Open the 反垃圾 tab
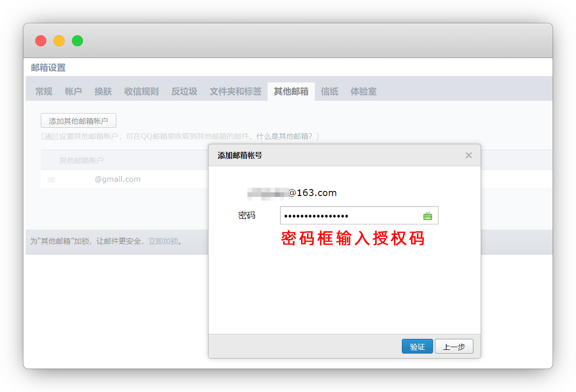 (x=184, y=92)
